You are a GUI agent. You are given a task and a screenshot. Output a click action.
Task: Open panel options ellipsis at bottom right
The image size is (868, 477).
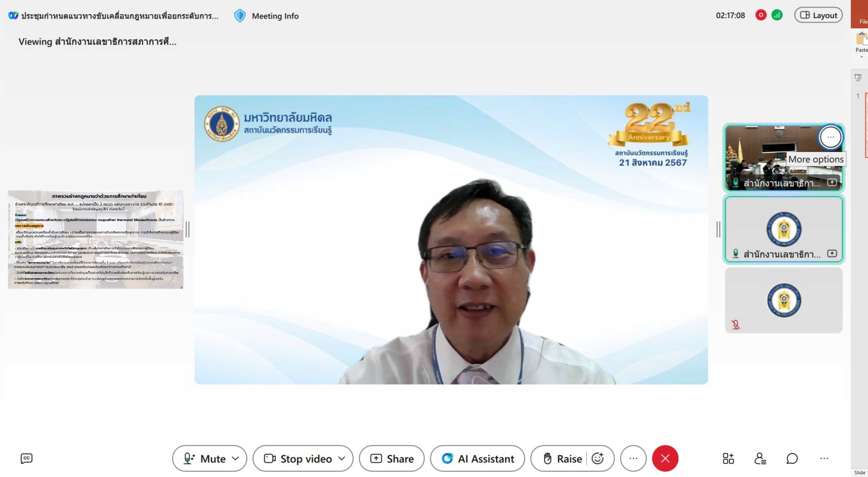click(x=824, y=458)
